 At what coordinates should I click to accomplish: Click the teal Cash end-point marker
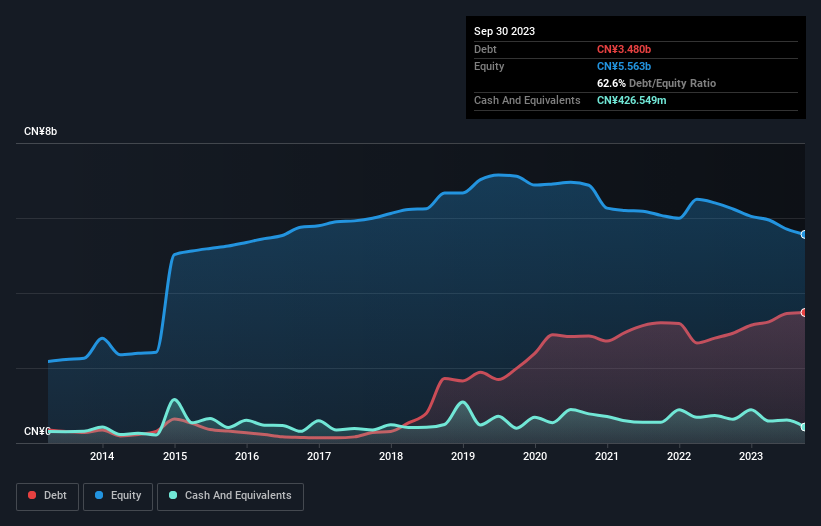point(803,427)
